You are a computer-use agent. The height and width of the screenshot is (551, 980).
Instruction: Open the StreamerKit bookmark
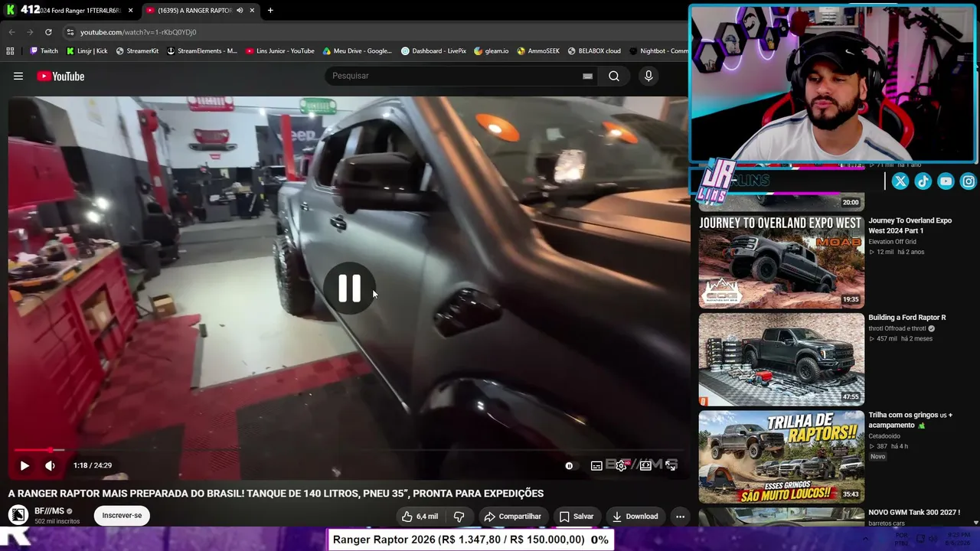click(137, 51)
